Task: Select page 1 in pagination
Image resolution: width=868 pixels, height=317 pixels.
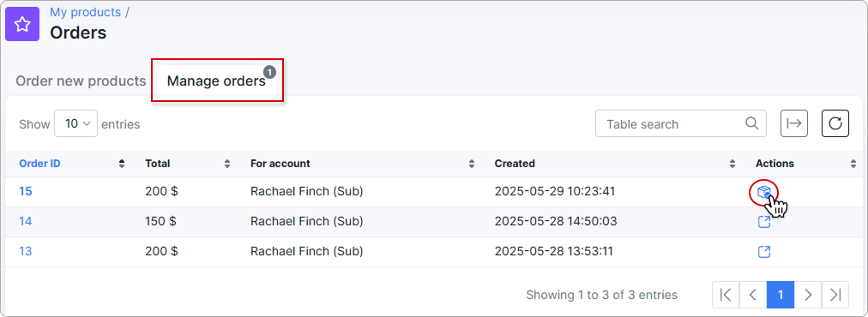Action: point(781,295)
